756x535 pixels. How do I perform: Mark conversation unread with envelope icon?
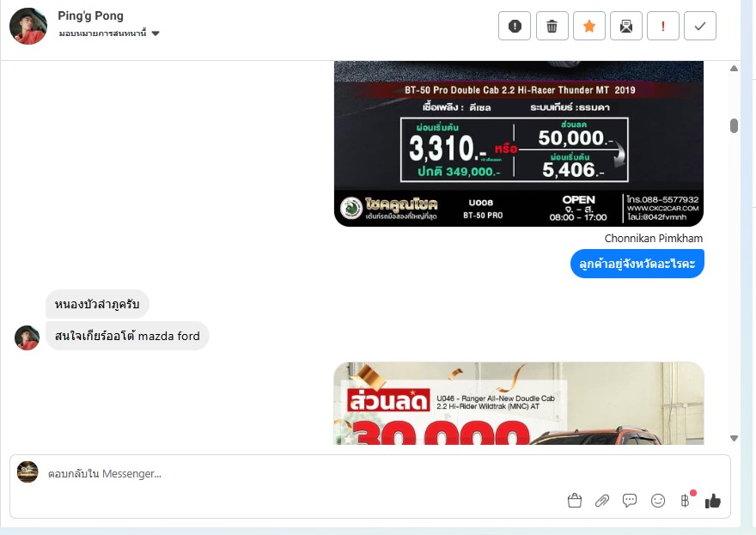pyautogui.click(x=626, y=26)
